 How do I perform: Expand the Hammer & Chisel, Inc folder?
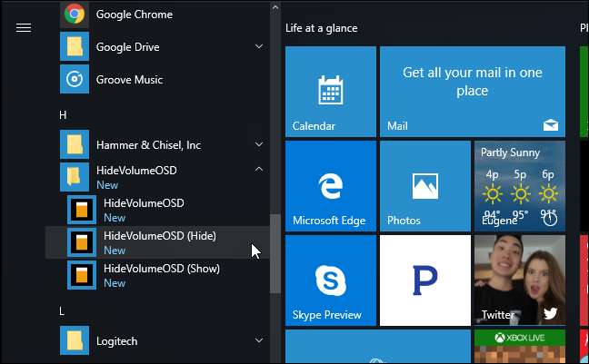259,145
